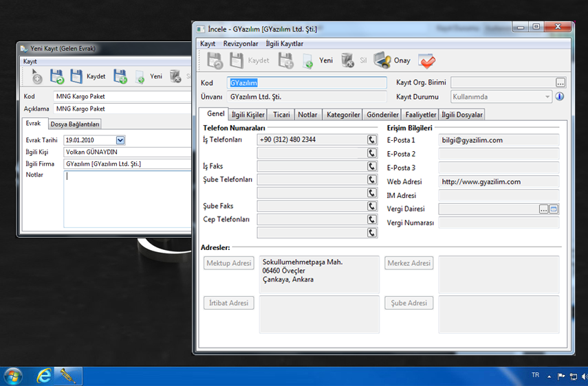588x386 pixels.
Task: Open the Kayıt Org. Birimi browse ellipsis
Action: (560, 82)
